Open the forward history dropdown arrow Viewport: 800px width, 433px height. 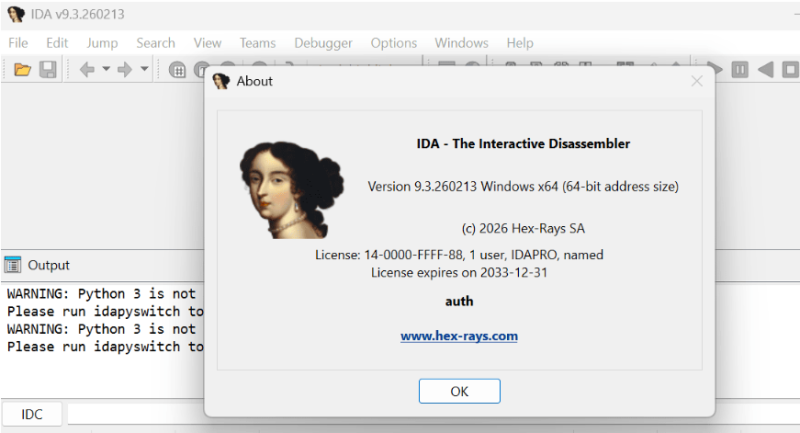[144, 68]
